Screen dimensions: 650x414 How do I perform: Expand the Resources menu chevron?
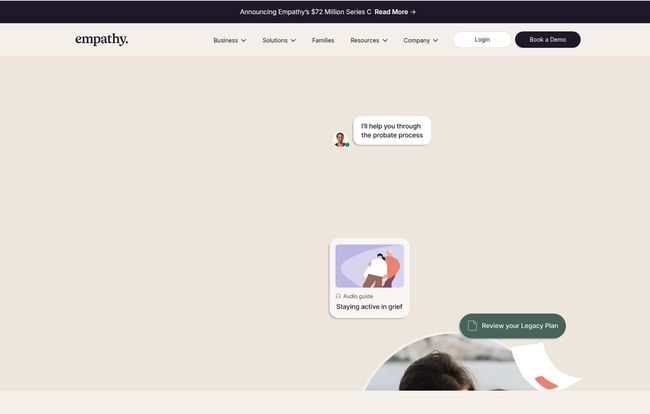385,41
